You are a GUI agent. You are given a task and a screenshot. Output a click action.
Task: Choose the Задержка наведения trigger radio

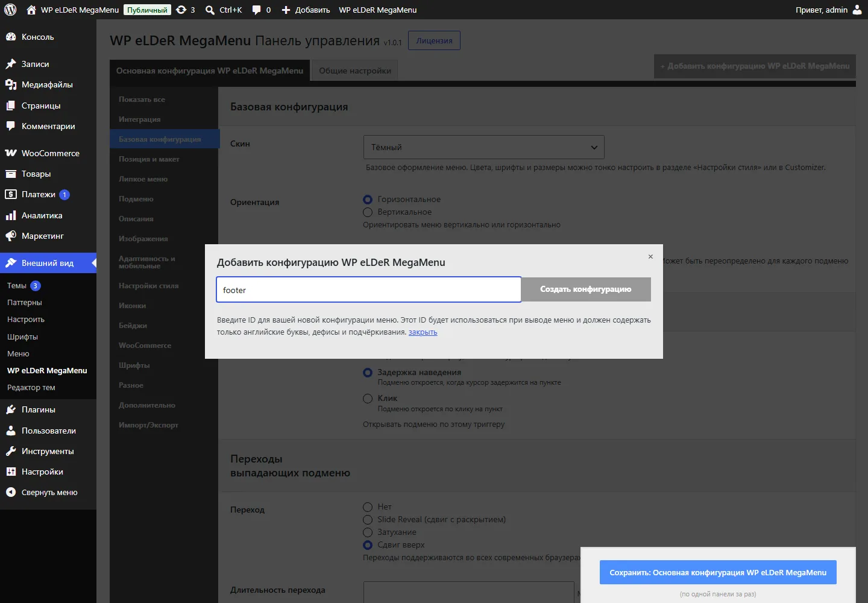click(368, 373)
